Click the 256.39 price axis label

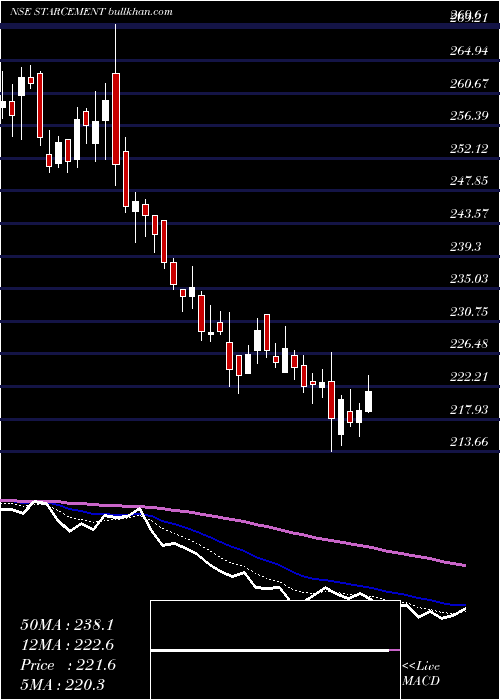(469, 117)
